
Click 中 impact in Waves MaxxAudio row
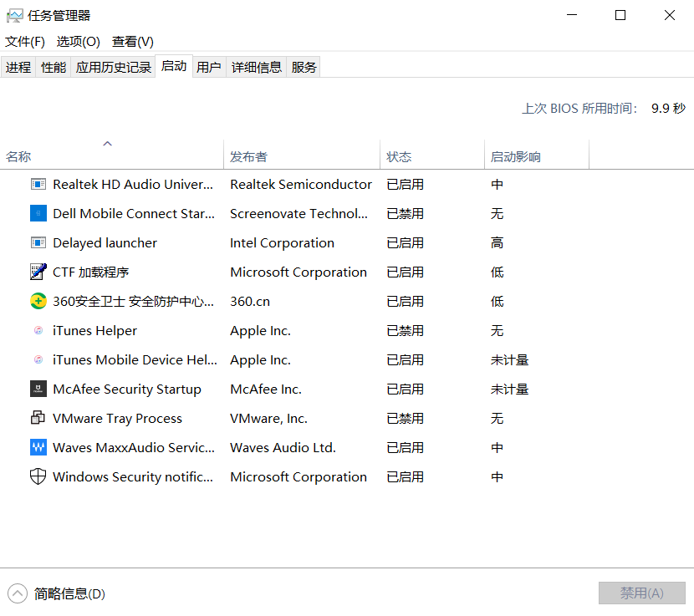(x=497, y=447)
